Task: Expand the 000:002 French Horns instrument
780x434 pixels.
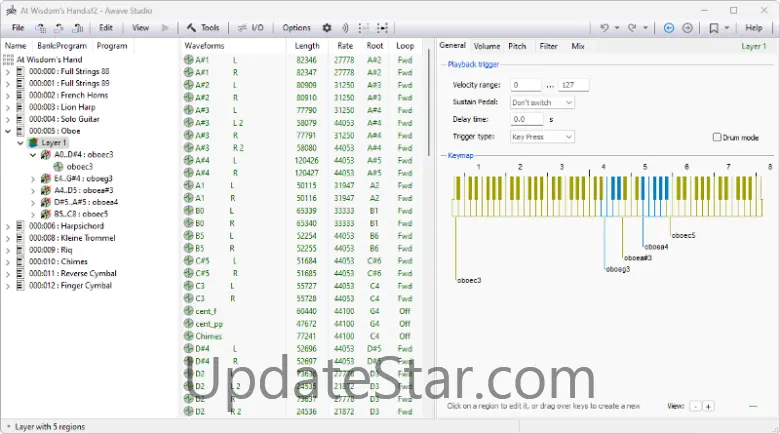Action: tap(7, 96)
